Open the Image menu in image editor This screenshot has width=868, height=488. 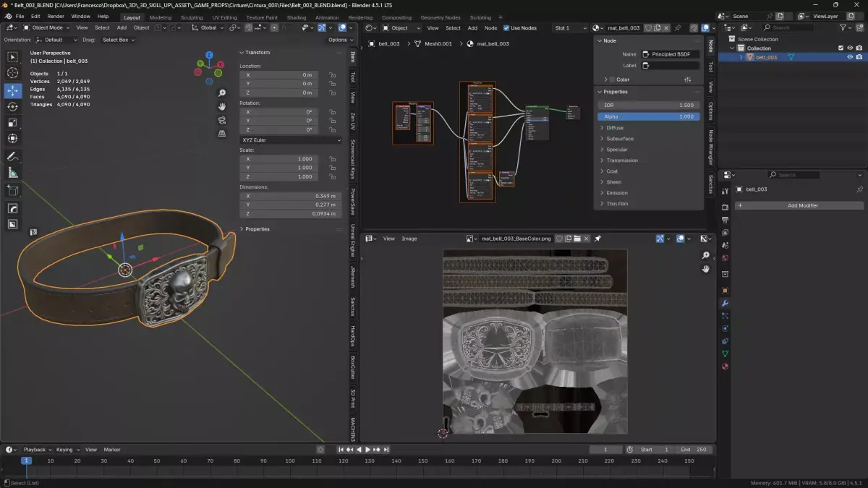coord(409,239)
